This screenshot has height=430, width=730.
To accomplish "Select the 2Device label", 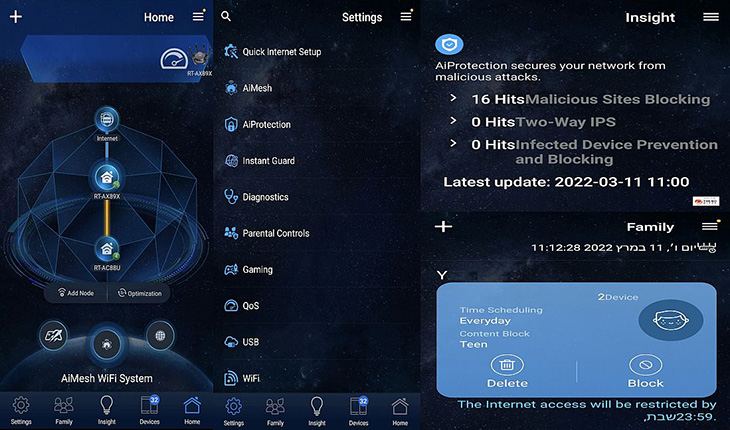I will [x=618, y=297].
